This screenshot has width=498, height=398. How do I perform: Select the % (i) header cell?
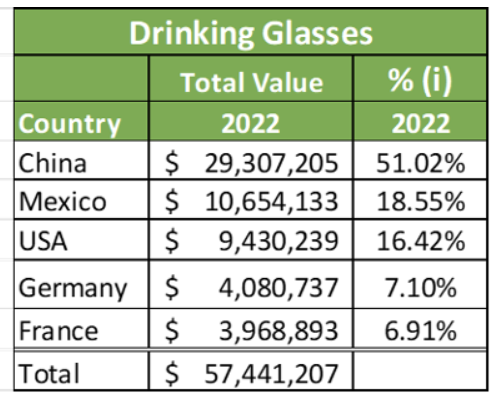[x=420, y=79]
